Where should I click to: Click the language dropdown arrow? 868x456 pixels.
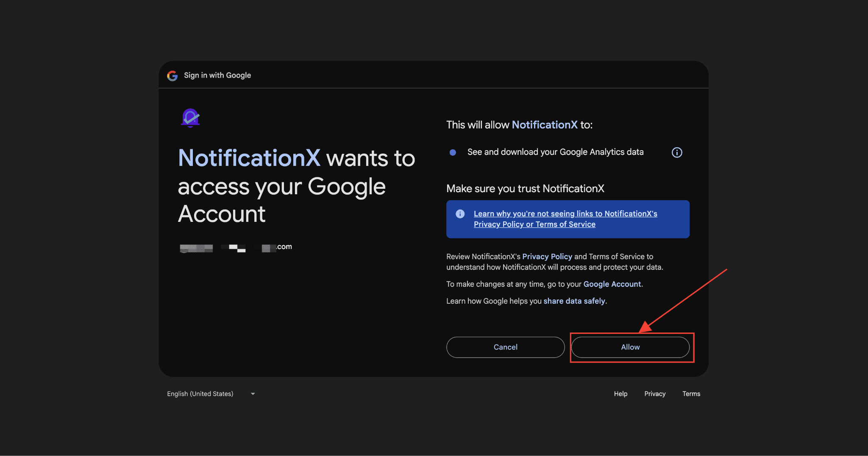tap(253, 394)
